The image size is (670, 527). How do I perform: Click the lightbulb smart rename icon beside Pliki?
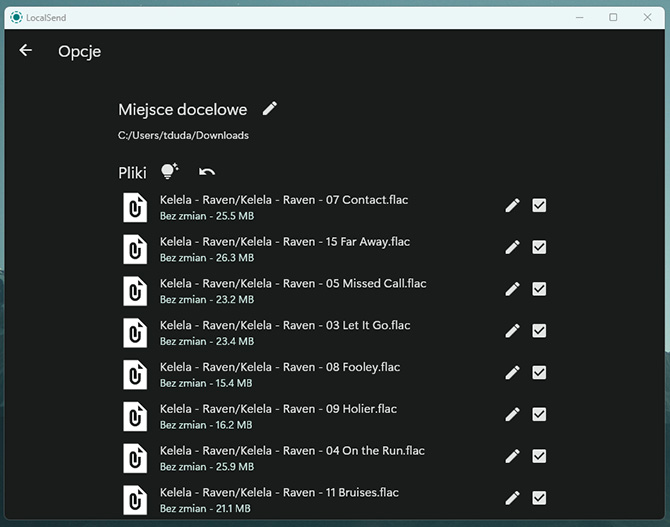(x=169, y=171)
